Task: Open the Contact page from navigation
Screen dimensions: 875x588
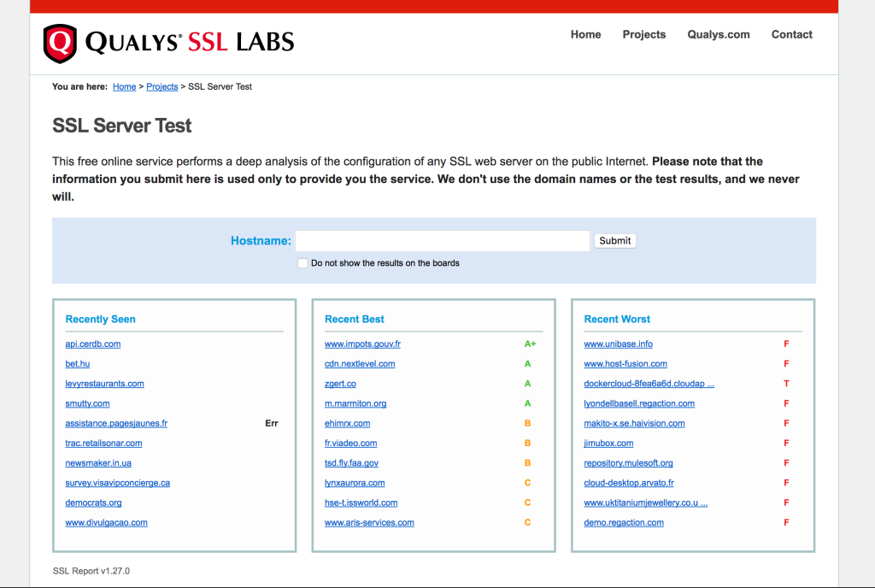Action: [791, 35]
